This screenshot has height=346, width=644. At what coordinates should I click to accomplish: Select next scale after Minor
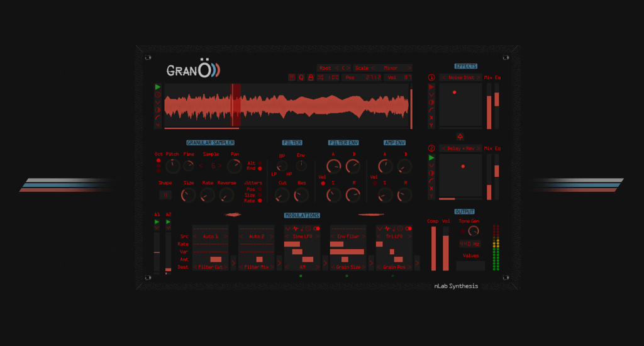point(409,68)
